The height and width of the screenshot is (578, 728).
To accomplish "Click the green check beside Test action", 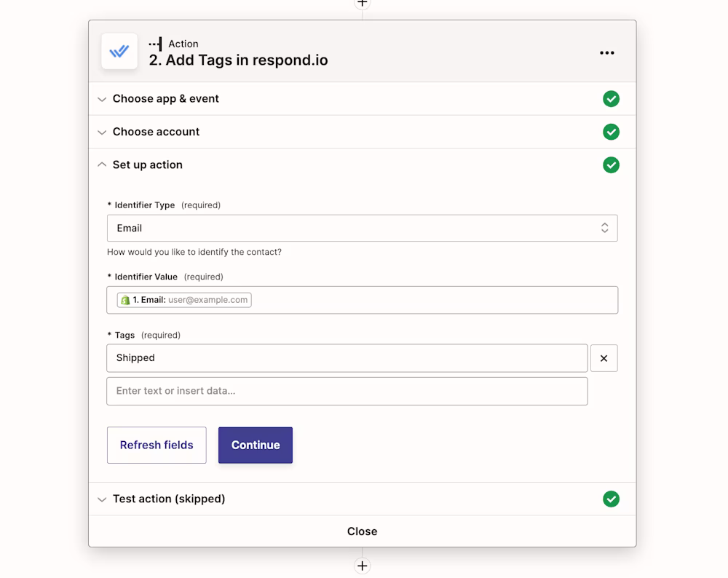I will point(611,499).
